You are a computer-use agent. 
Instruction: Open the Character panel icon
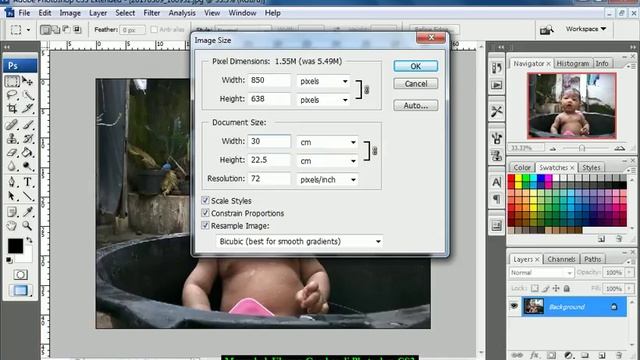(496, 182)
